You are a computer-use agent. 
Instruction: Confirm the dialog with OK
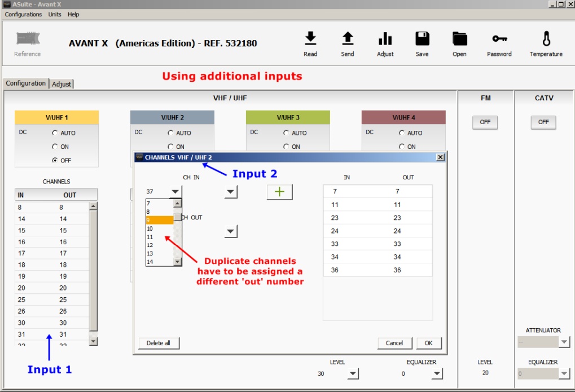[x=428, y=343]
